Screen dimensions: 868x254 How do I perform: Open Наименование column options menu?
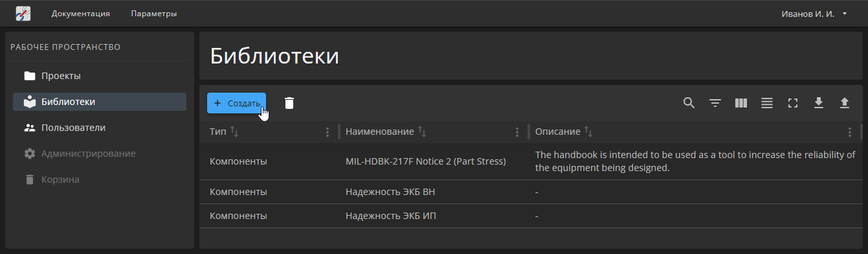click(517, 132)
